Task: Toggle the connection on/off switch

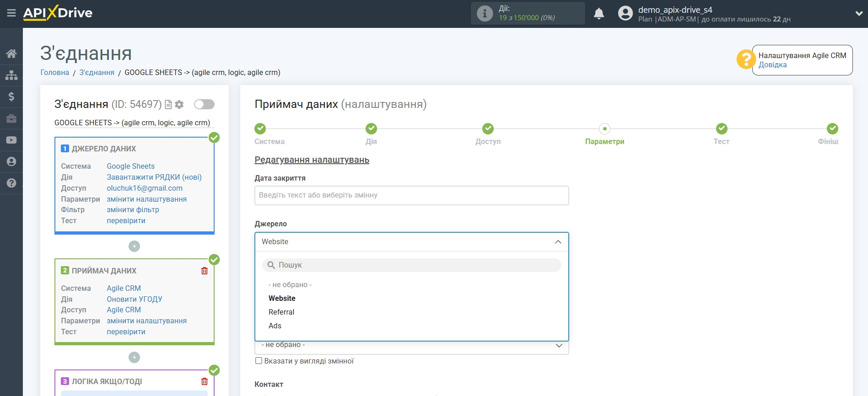Action: (204, 104)
